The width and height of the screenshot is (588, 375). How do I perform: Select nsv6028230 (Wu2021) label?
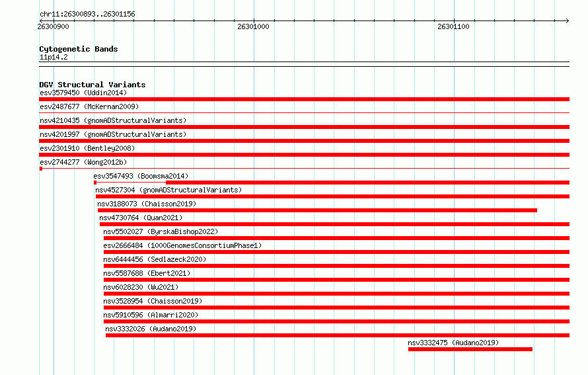click(x=141, y=287)
